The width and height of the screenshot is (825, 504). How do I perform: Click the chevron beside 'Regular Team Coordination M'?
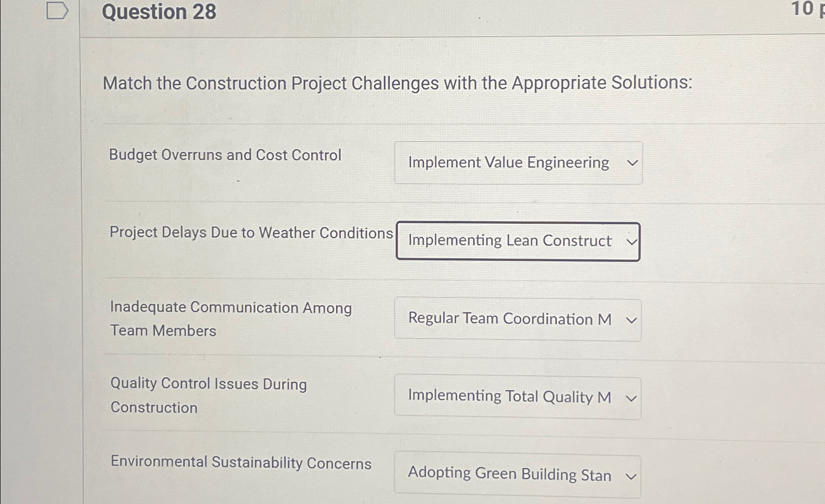coord(631,320)
